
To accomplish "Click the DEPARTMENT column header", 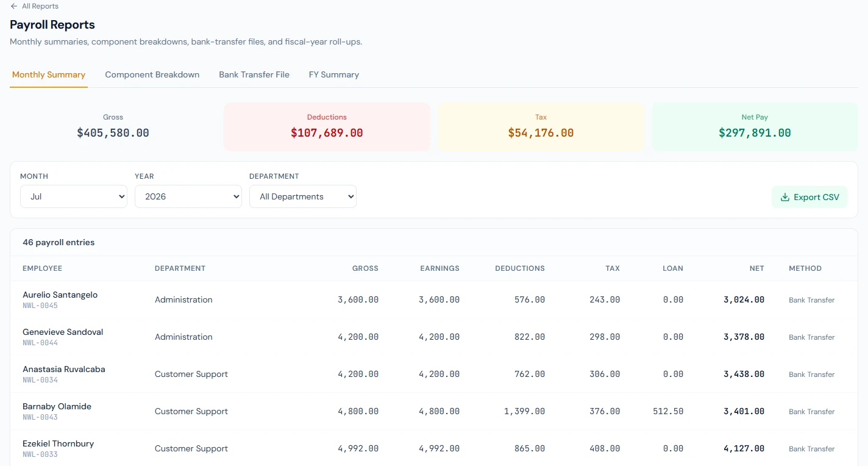I will pos(180,268).
